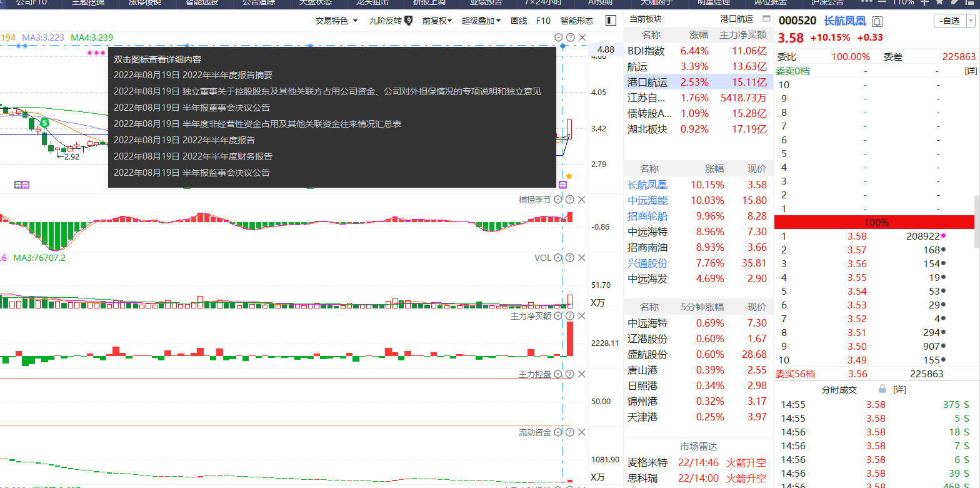Close the 主力净买额 indicator panel
The height and width of the screenshot is (488, 980).
[582, 316]
